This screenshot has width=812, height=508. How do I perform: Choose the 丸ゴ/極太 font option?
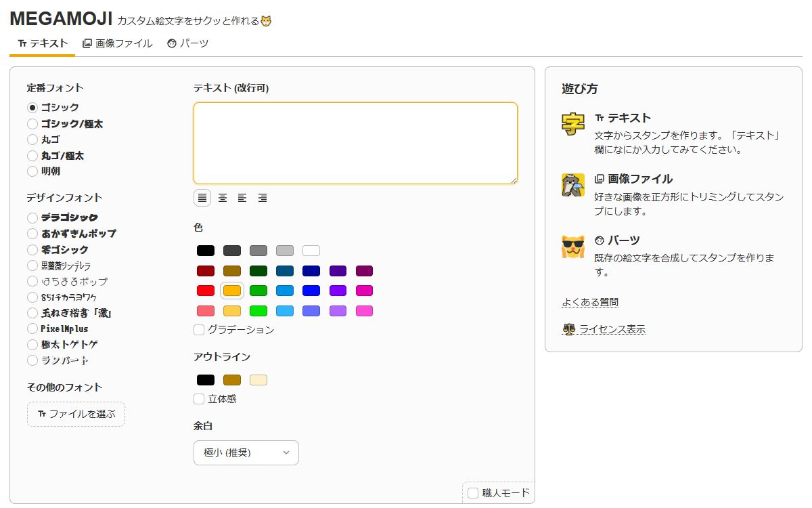(x=32, y=156)
